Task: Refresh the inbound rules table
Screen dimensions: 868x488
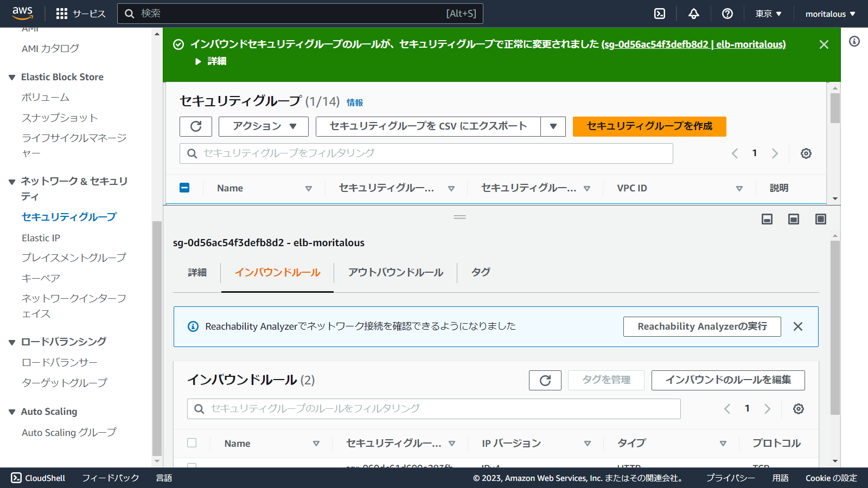Action: point(545,380)
